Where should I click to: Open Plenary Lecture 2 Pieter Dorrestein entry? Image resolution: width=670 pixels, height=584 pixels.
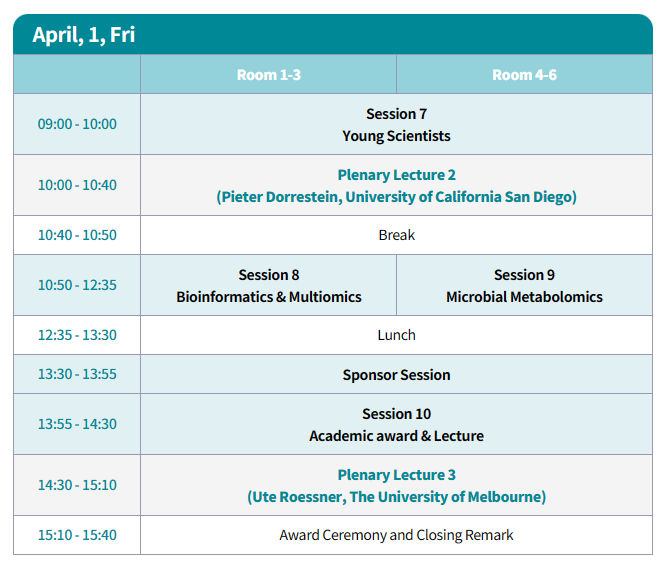[x=396, y=185]
